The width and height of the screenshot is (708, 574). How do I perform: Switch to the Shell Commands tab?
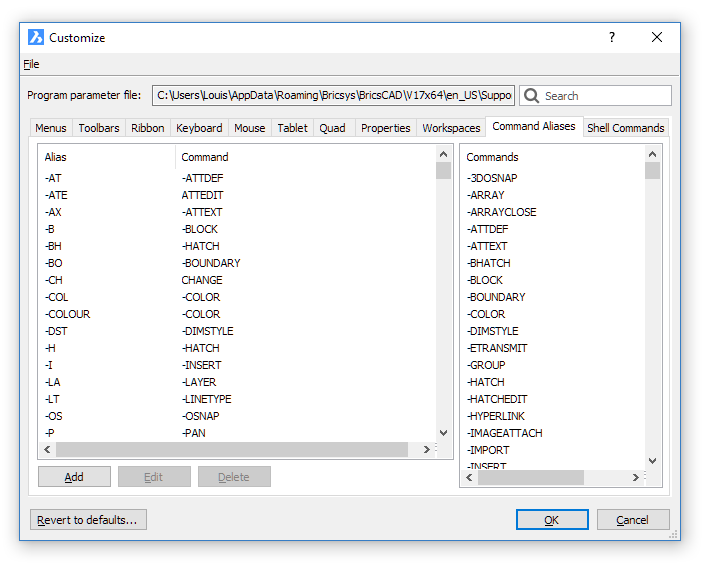click(x=625, y=128)
